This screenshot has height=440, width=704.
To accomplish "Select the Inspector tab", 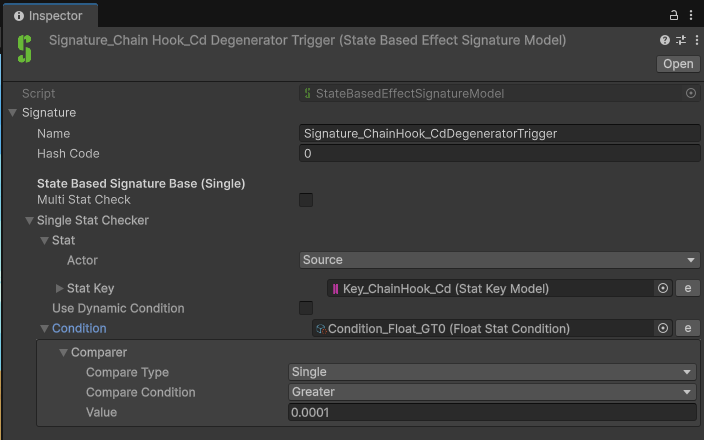I will coord(48,16).
